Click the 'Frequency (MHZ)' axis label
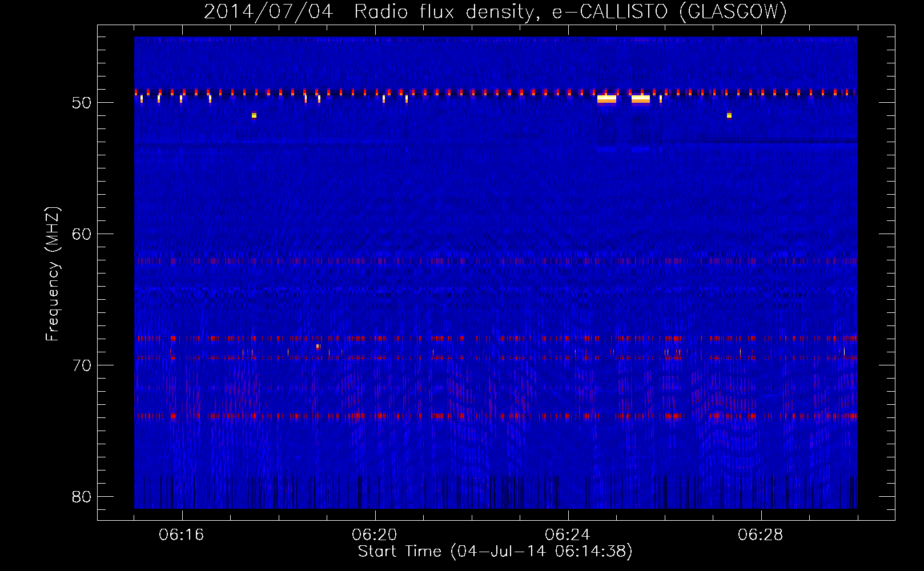The width and height of the screenshot is (924, 571). [53, 274]
